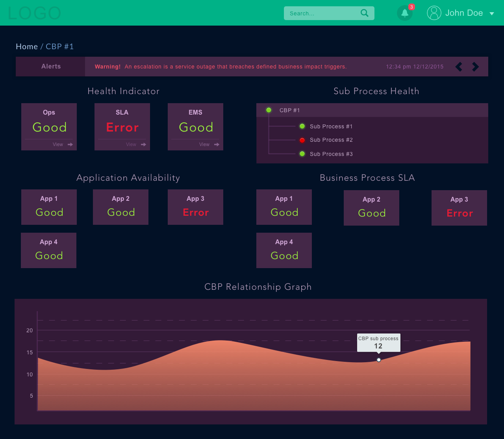Focus the Search input field
The width and height of the screenshot is (504, 439).
(329, 13)
